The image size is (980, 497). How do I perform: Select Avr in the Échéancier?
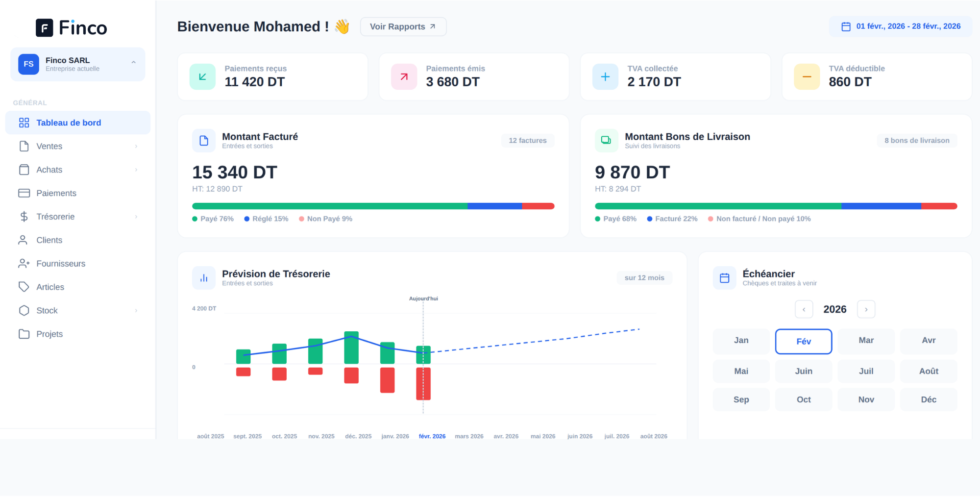click(x=929, y=341)
